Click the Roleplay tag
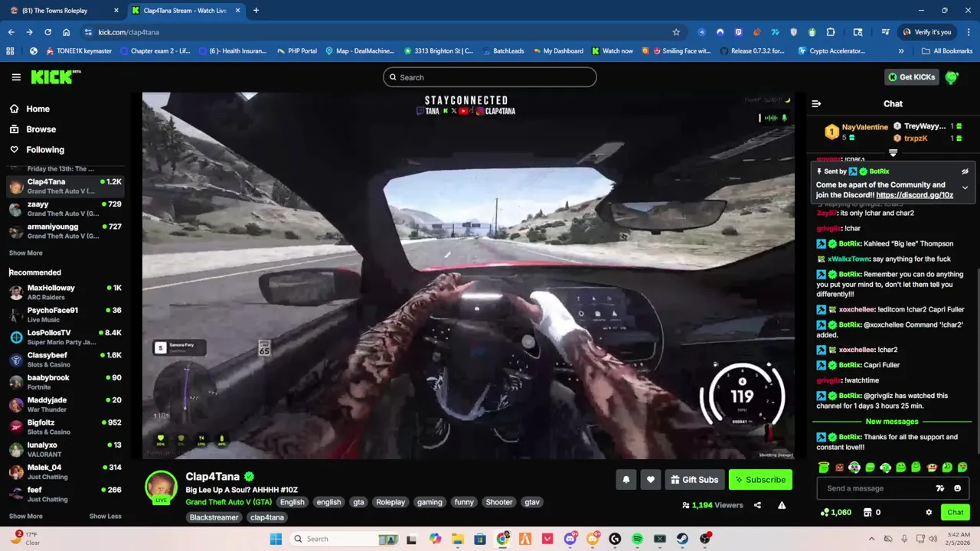The width and height of the screenshot is (980, 551). click(x=390, y=502)
